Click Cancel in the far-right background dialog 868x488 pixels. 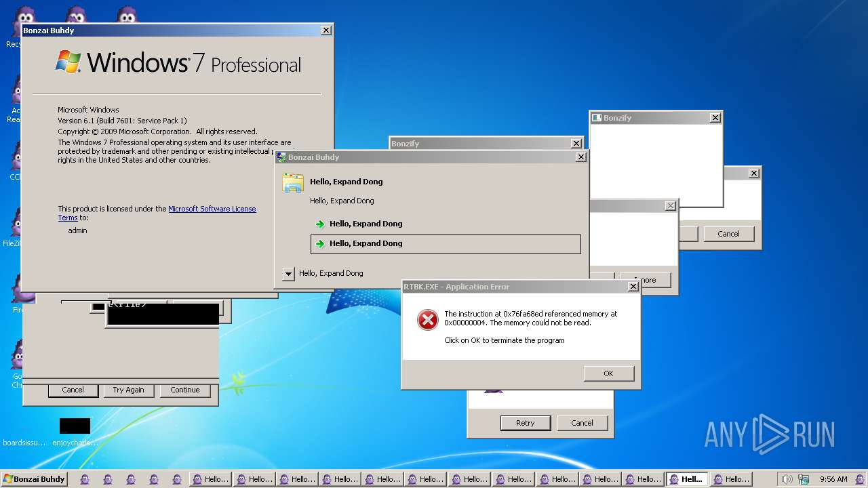728,234
